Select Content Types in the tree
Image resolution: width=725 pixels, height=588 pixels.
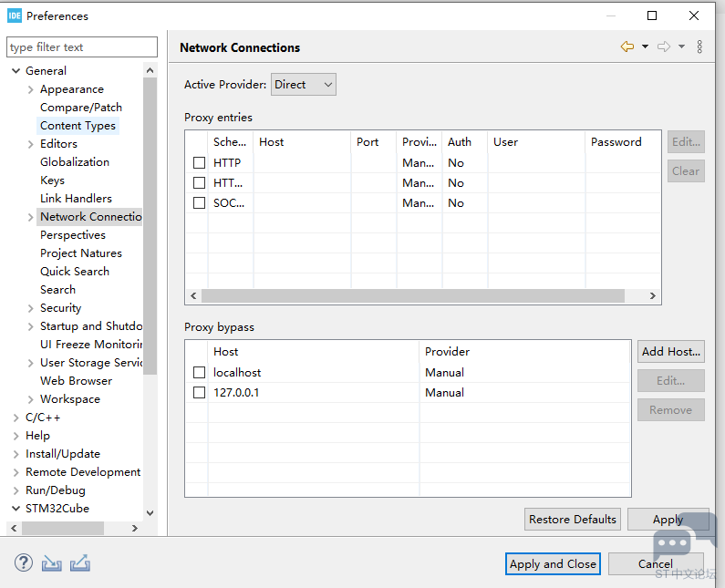click(x=78, y=126)
